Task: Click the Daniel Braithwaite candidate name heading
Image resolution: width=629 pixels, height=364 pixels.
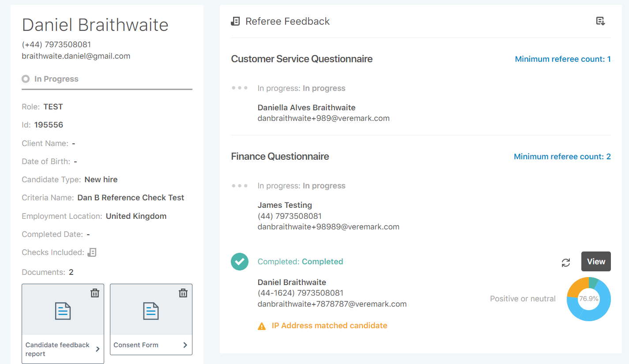Action: (95, 25)
